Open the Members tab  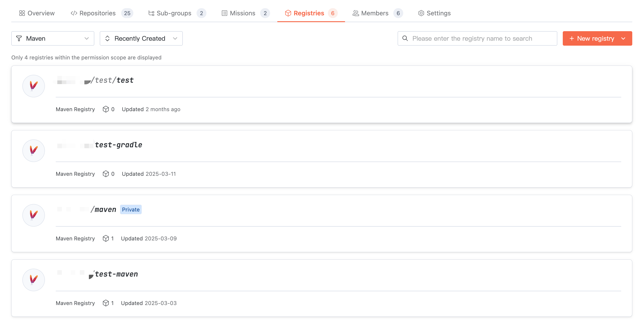375,13
